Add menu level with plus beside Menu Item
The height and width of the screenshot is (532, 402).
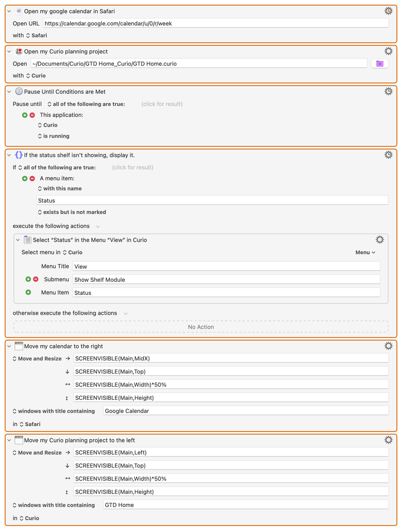[x=28, y=292]
